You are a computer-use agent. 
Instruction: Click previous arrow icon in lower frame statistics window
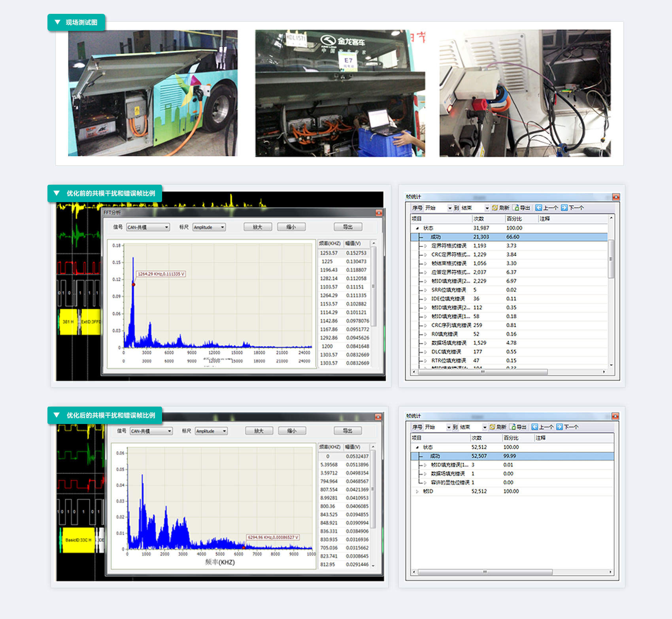(x=534, y=427)
